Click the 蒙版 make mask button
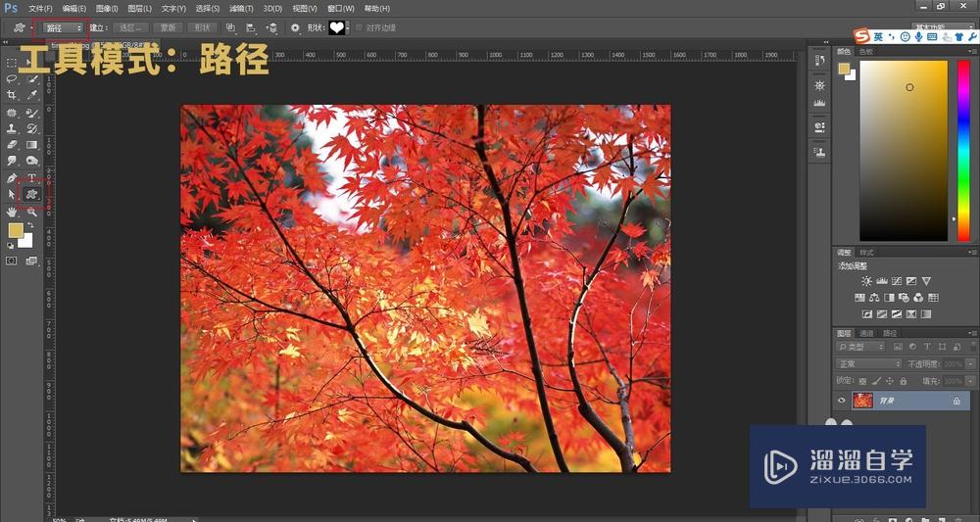980x522 pixels. (x=168, y=27)
